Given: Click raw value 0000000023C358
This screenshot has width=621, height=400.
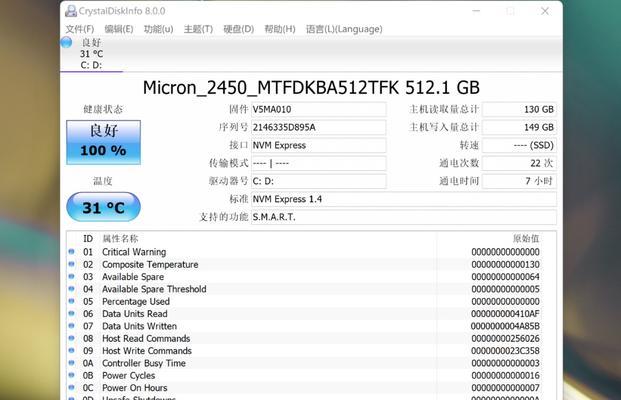Looking at the screenshot, I should point(505,351).
